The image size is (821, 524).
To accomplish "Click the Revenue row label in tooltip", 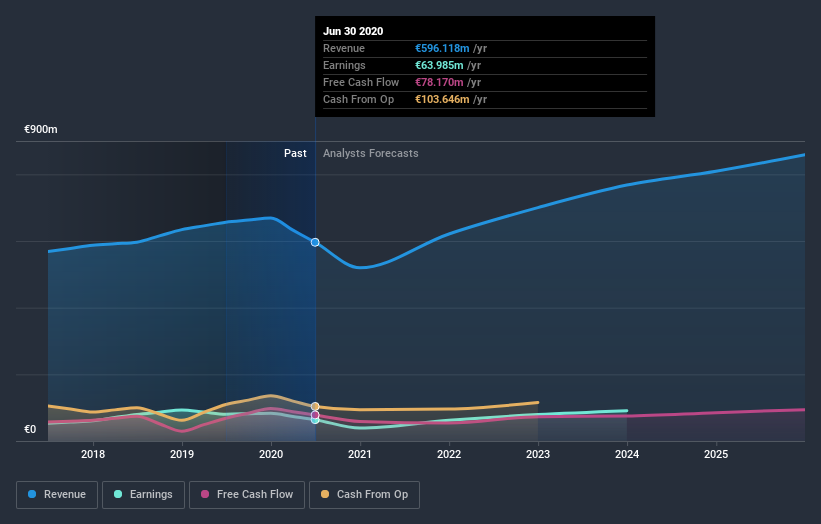I will pos(344,48).
